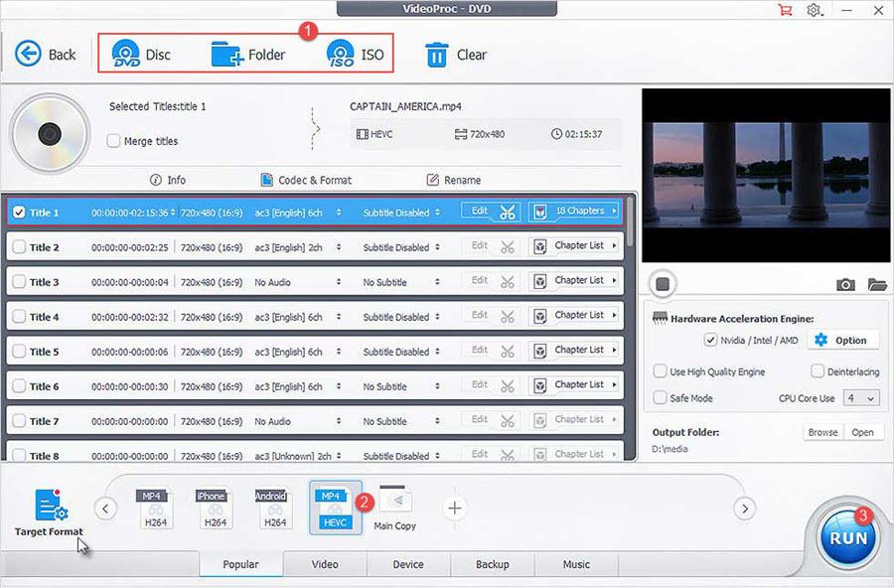Image resolution: width=894 pixels, height=588 pixels.
Task: Switch to the Music tab
Action: coord(576,564)
